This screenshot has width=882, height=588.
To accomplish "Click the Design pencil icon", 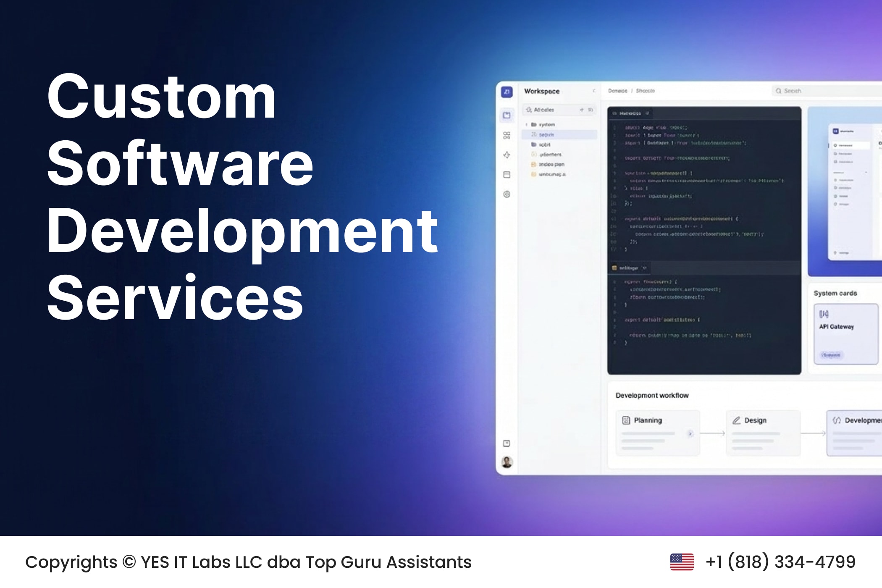I will [x=736, y=420].
